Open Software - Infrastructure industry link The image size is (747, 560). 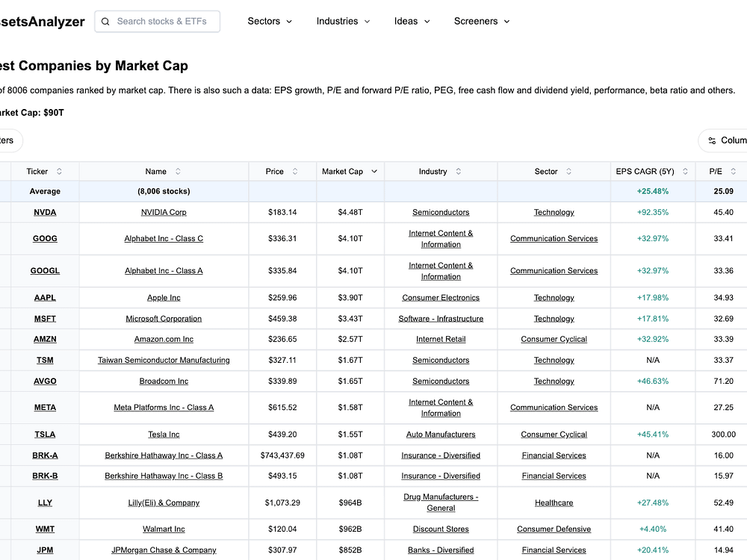(441, 319)
